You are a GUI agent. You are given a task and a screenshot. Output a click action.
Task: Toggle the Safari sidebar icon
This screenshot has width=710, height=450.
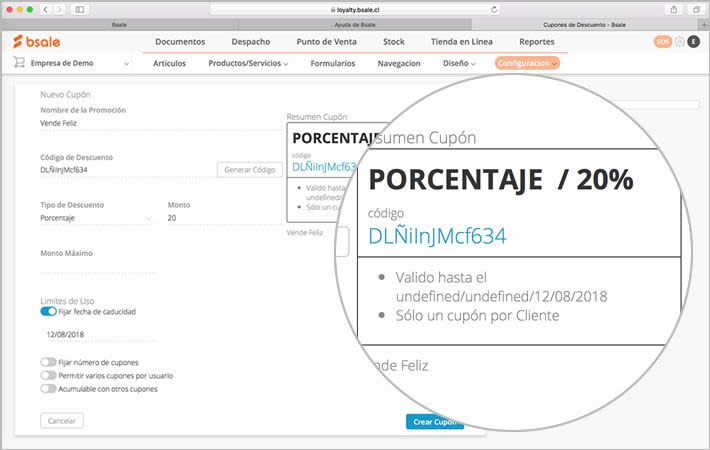tap(79, 8)
